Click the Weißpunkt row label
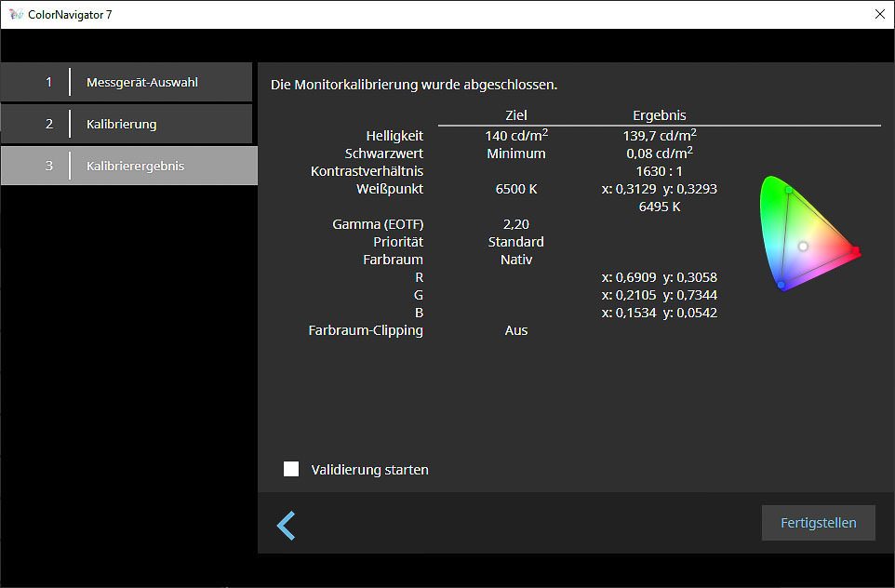Image resolution: width=895 pixels, height=588 pixels. tap(390, 189)
